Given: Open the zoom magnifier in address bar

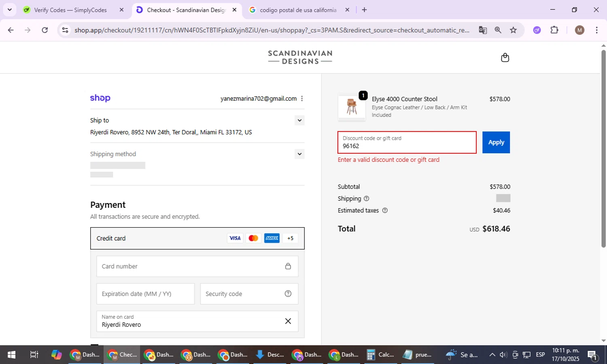Looking at the screenshot, I should 498,30.
